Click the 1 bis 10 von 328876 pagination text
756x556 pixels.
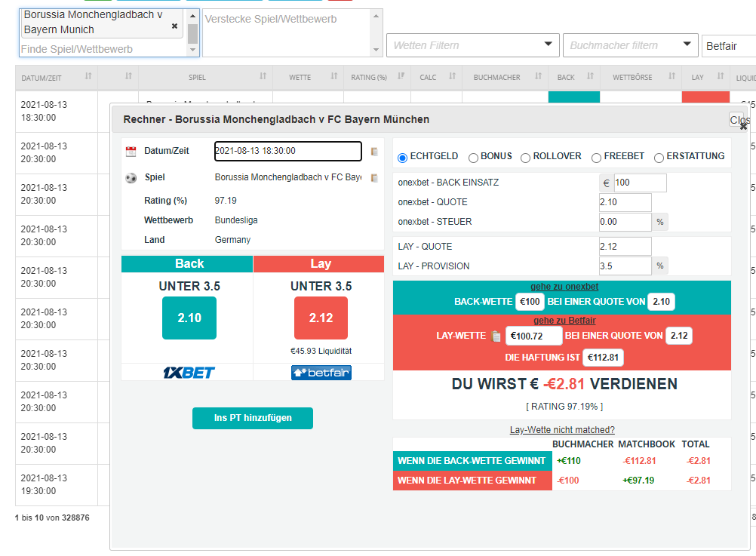click(52, 518)
